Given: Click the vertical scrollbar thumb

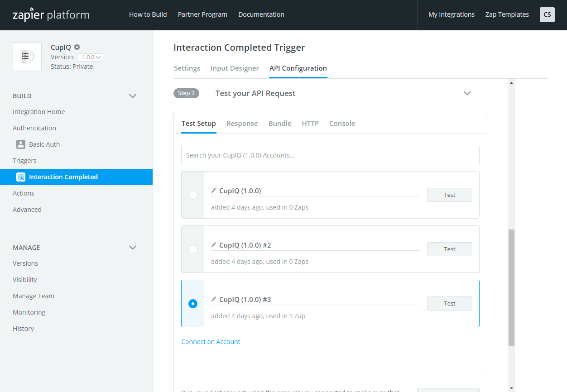Looking at the screenshot, I should pos(512,288).
